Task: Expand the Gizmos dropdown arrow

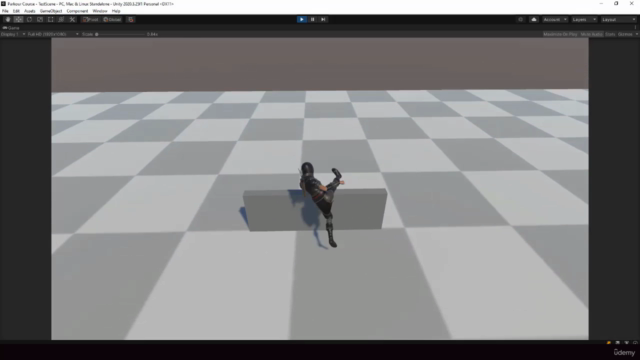Action: (x=636, y=34)
